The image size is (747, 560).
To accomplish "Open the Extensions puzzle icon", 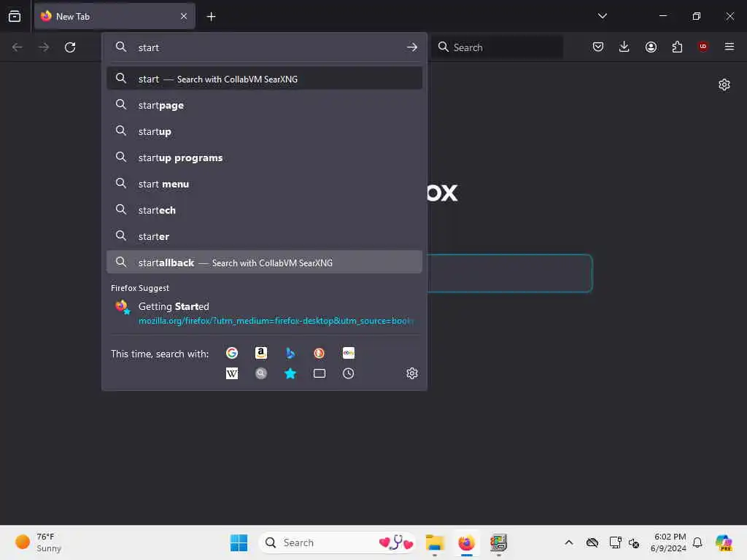I will 677,47.
